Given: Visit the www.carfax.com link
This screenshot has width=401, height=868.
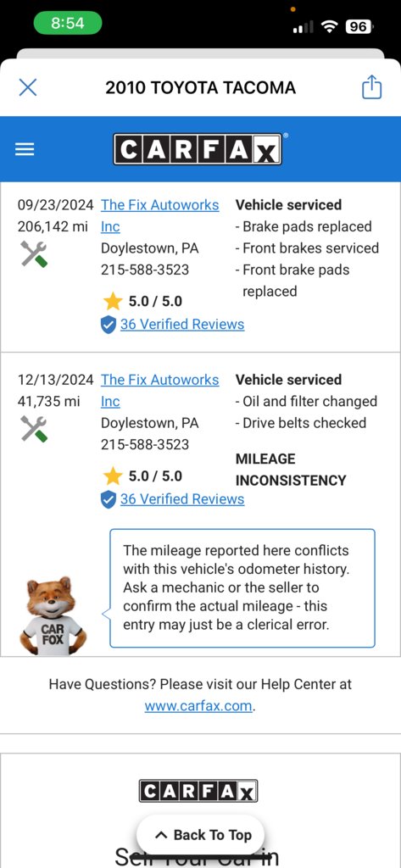Looking at the screenshot, I should tap(199, 706).
